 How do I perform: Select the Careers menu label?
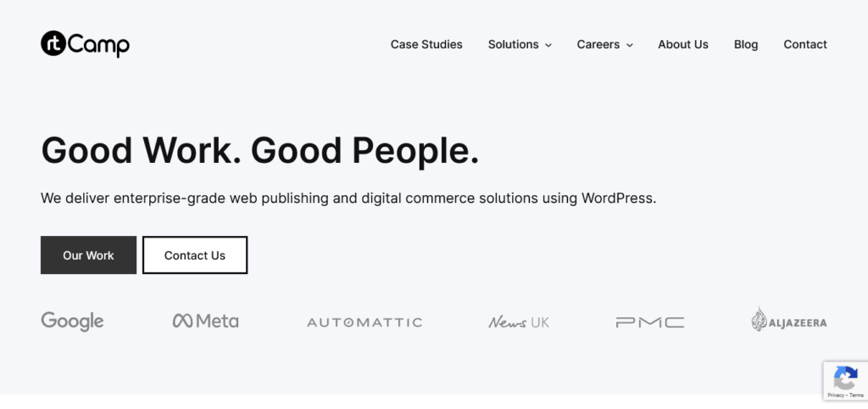click(598, 44)
